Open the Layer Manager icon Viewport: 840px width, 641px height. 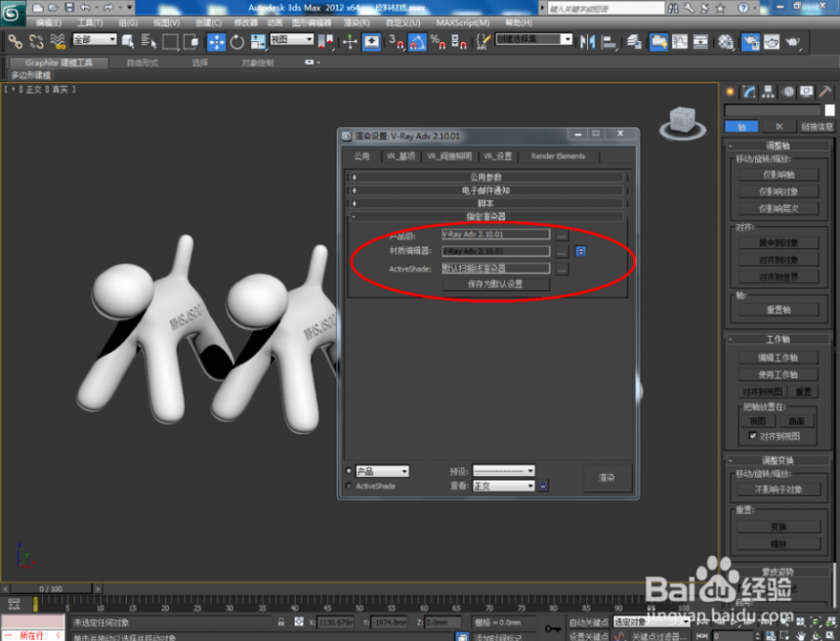coord(634,42)
